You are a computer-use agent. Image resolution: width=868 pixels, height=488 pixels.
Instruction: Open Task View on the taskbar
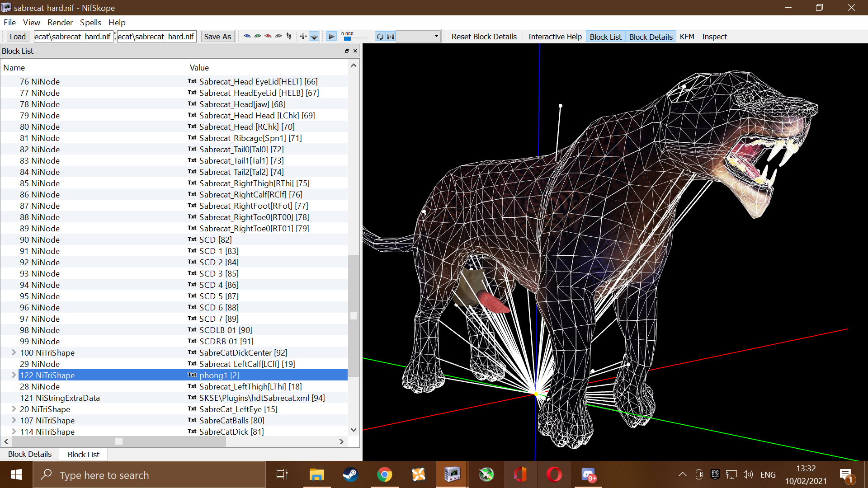tap(282, 475)
